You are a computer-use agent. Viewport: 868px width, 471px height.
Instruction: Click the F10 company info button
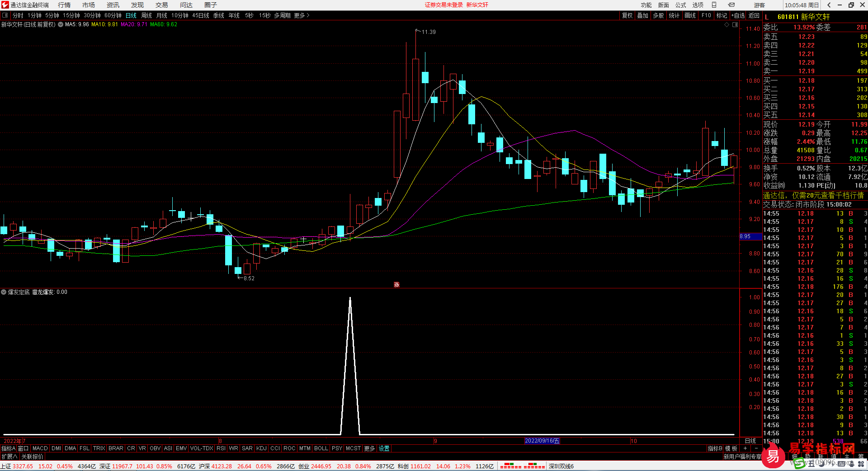(x=706, y=15)
